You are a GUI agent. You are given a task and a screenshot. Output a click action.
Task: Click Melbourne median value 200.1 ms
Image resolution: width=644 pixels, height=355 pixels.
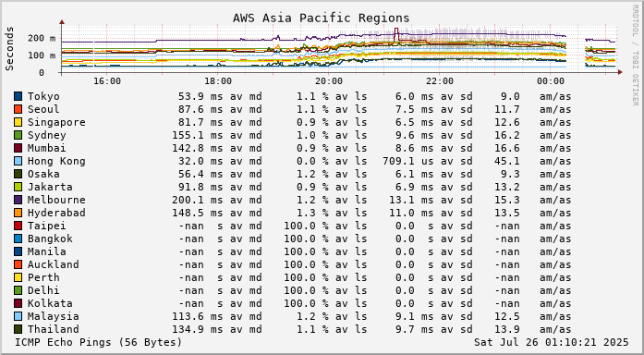point(197,200)
